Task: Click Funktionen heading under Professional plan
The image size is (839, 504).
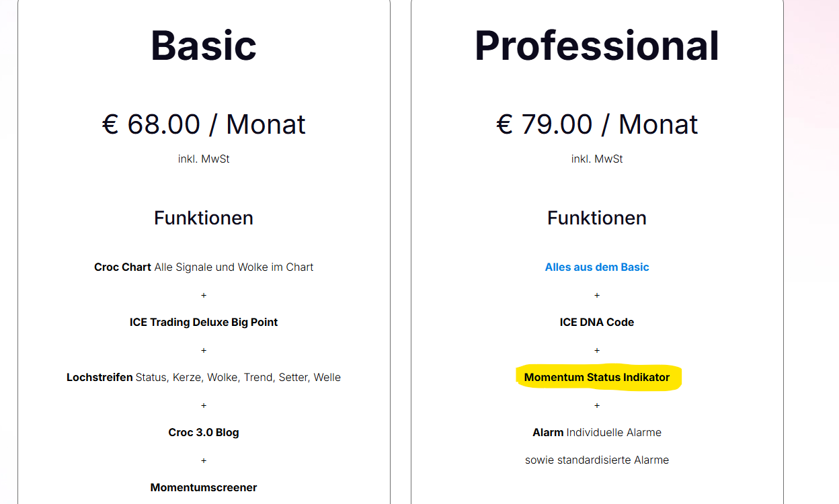Action: click(597, 218)
